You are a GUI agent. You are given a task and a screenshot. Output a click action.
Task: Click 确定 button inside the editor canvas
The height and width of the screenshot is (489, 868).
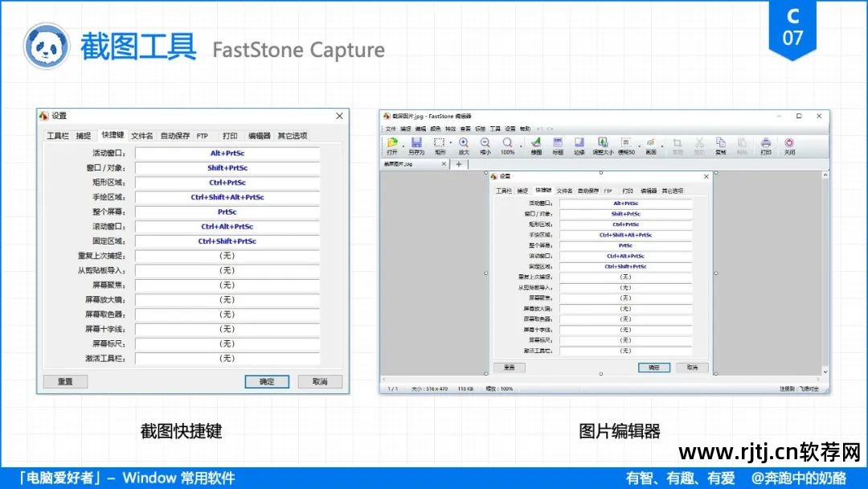pyautogui.click(x=653, y=368)
